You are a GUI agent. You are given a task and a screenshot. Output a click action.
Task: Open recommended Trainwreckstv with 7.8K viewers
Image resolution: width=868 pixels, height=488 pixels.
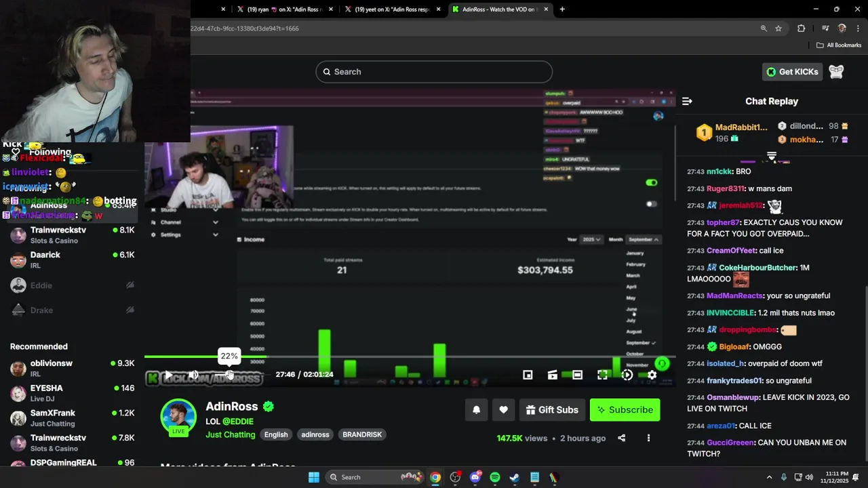pyautogui.click(x=73, y=443)
